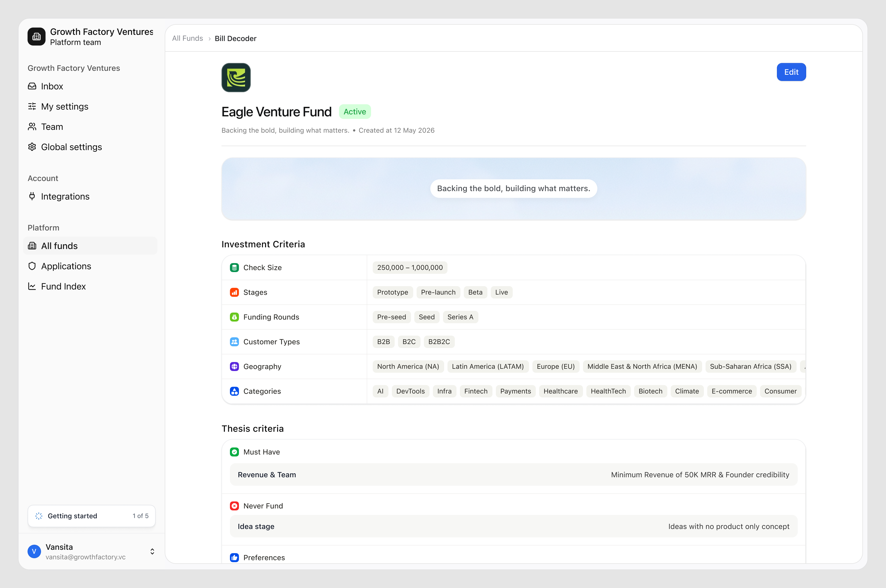
Task: Click the orange Stages icon
Action: tap(234, 293)
